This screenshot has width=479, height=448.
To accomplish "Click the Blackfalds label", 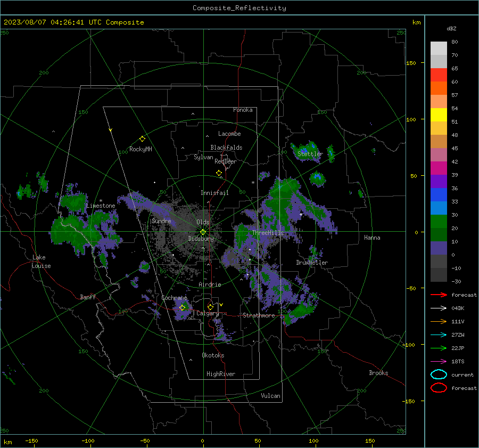I will point(226,148).
